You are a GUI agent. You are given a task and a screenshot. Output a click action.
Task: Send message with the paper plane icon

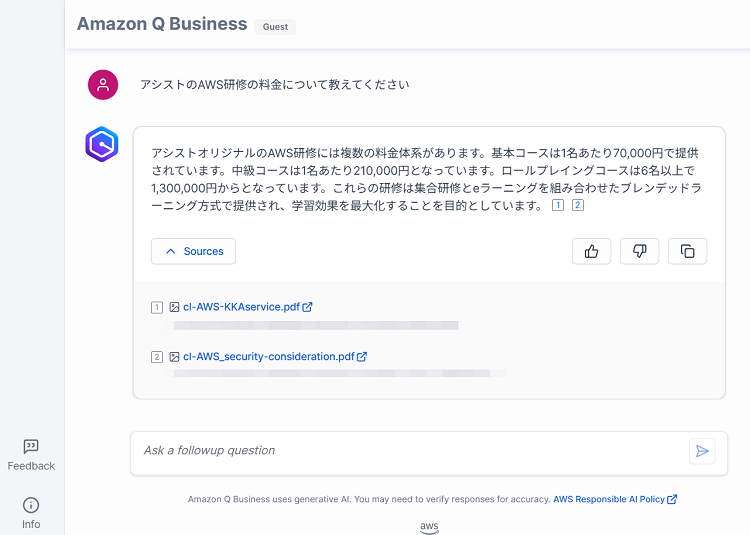(702, 451)
